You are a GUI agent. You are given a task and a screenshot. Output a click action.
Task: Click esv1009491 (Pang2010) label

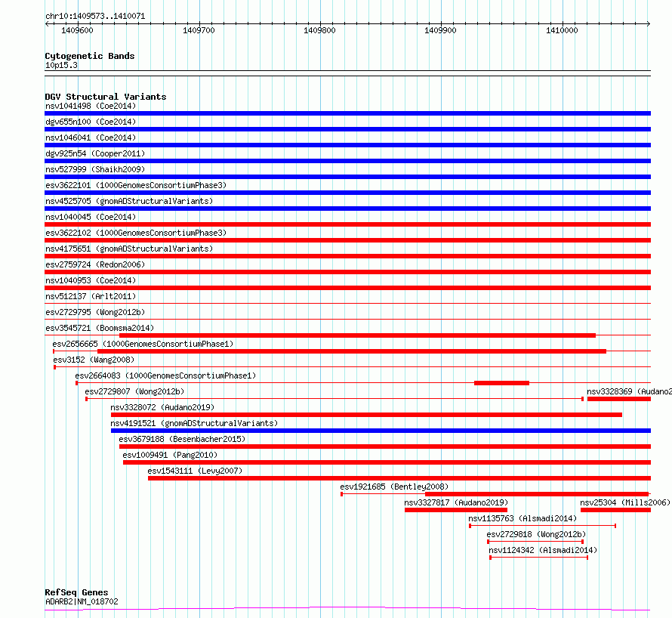(170, 455)
